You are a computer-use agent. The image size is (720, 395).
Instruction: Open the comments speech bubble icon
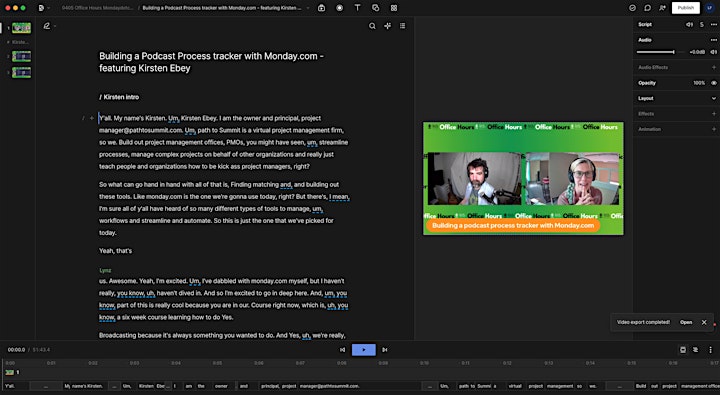[647, 8]
